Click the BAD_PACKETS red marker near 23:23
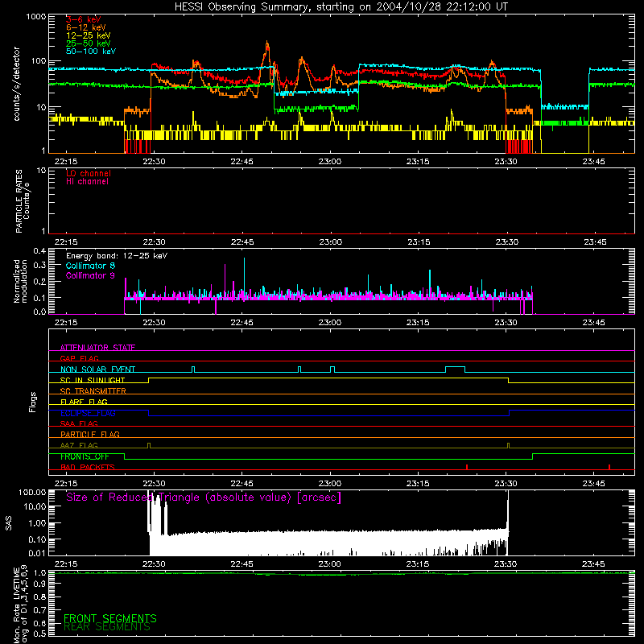The width and height of the screenshot is (644, 644). coord(467,467)
